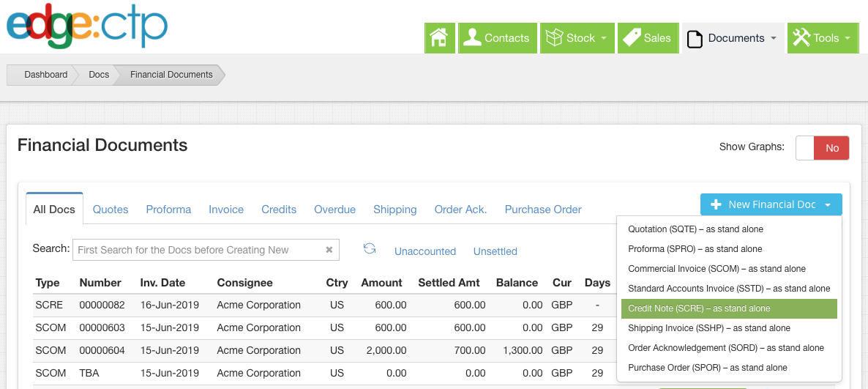Select the Contacts person icon

(471, 38)
